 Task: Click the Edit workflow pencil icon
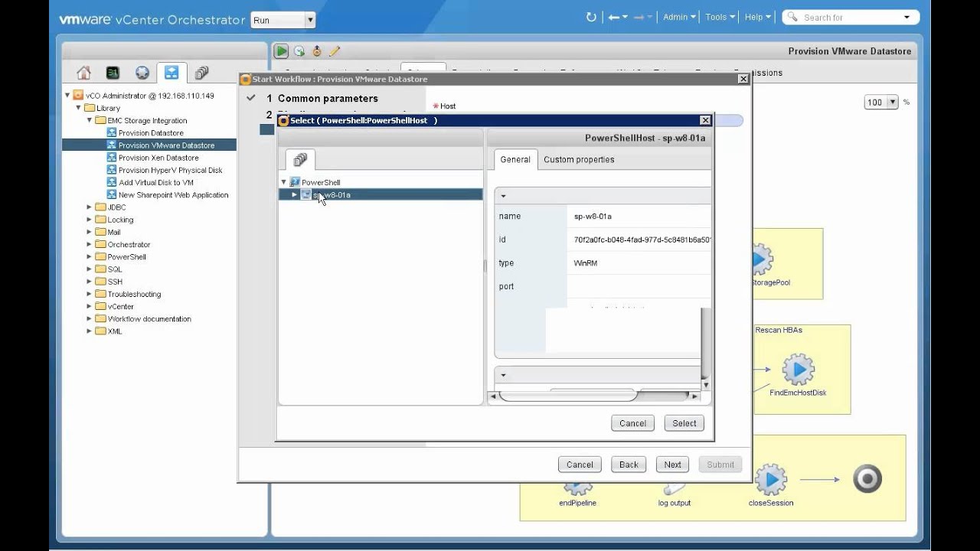[335, 51]
